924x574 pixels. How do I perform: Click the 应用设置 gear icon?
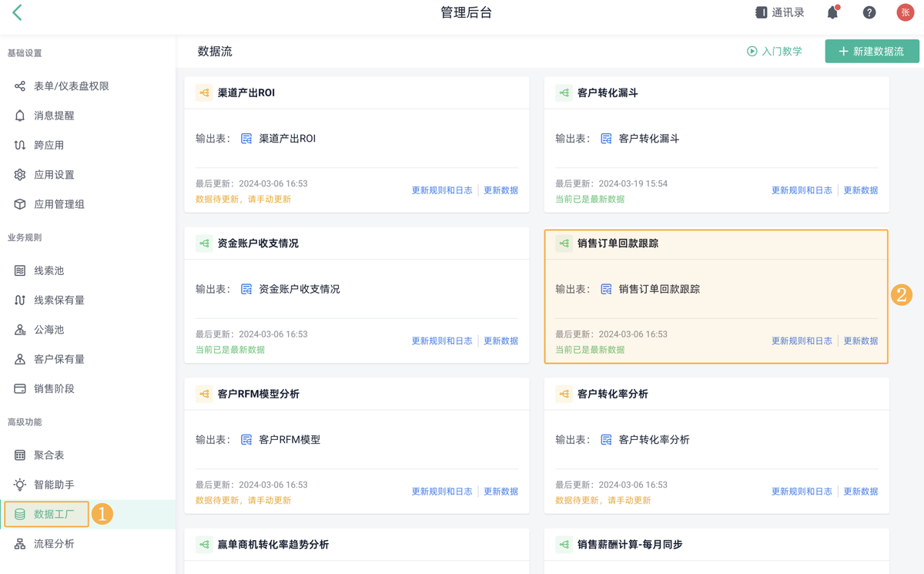(x=20, y=175)
